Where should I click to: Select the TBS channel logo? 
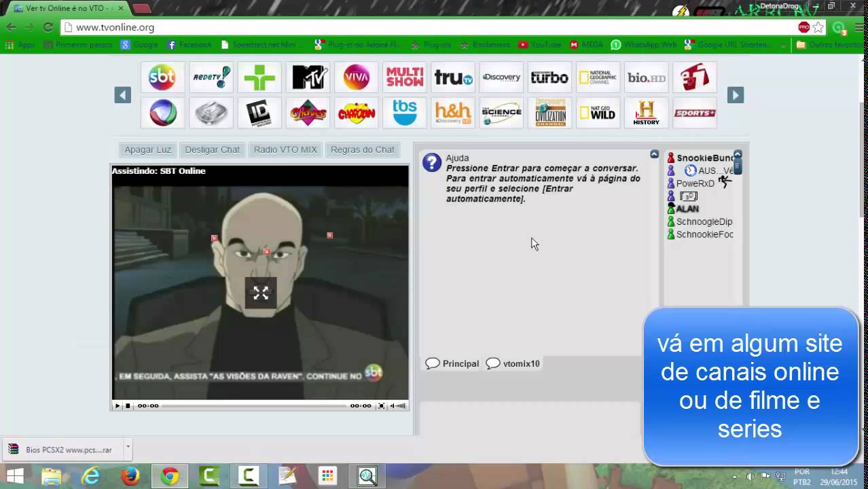404,113
